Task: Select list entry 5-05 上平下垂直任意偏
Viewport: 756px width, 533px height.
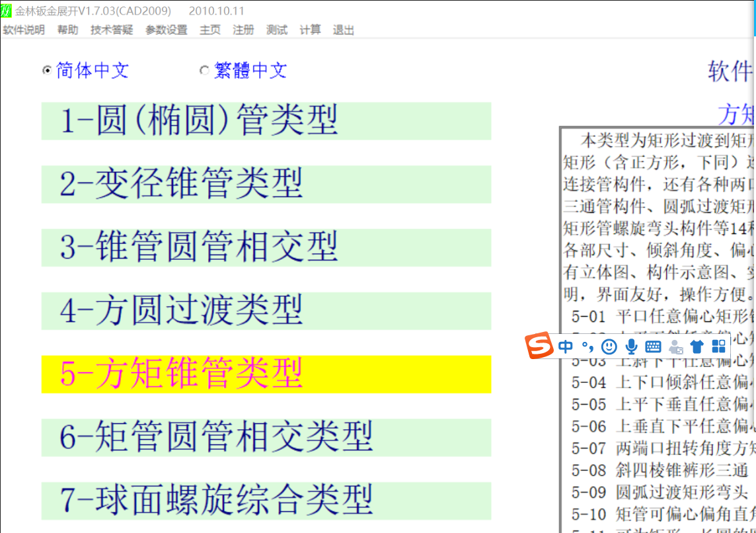Action: click(x=662, y=404)
